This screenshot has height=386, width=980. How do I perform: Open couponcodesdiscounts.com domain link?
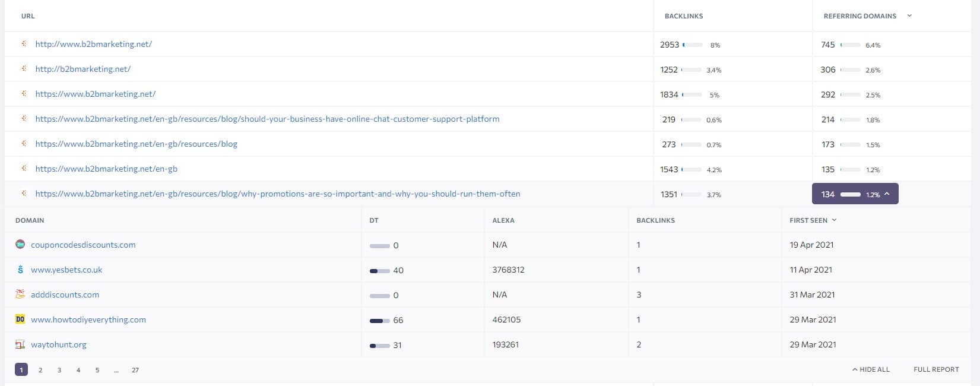83,245
